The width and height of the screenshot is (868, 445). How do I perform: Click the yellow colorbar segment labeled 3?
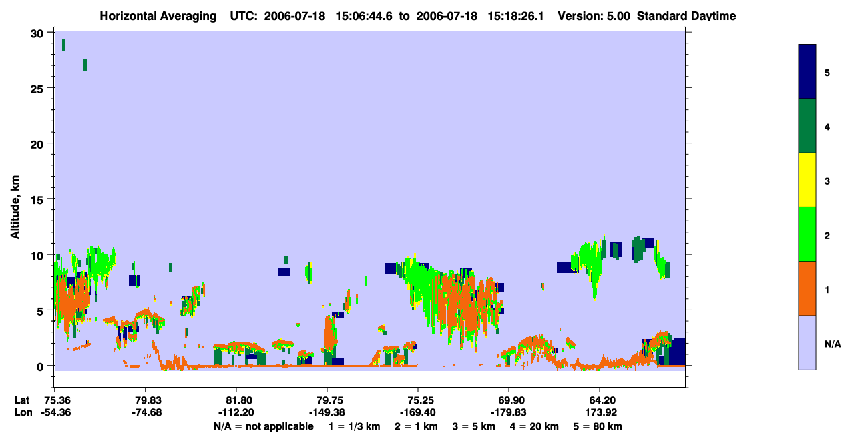[807, 180]
